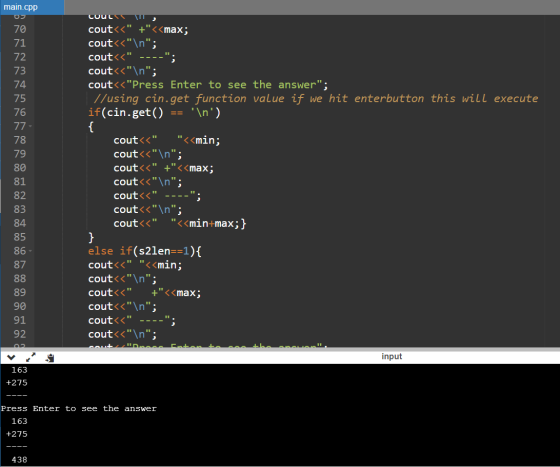Image resolution: width=560 pixels, height=467 pixels.
Task: Click 'cout<<" ----";' on line 82
Action: (x=157, y=196)
